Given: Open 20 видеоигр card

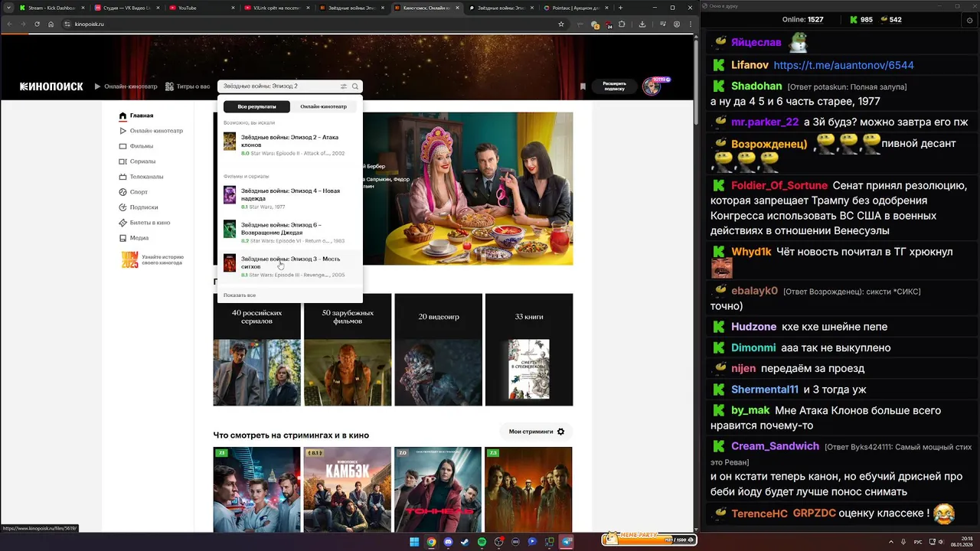Looking at the screenshot, I should 438,350.
